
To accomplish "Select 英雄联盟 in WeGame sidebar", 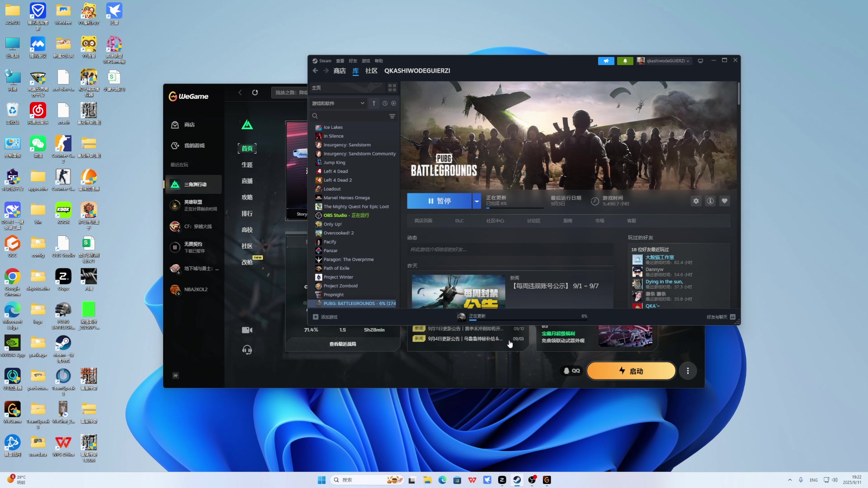I will coord(194,205).
